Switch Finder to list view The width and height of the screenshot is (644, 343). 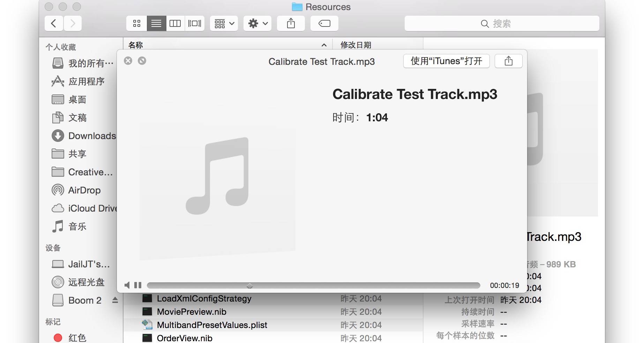pos(156,23)
